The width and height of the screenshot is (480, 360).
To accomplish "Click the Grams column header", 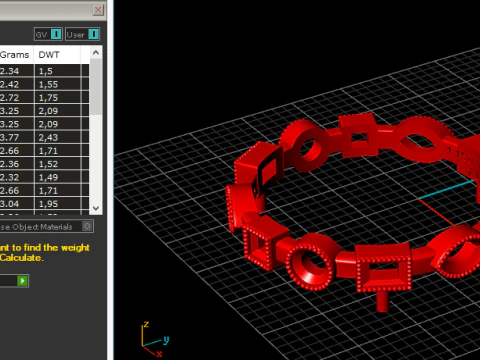I will point(17,55).
